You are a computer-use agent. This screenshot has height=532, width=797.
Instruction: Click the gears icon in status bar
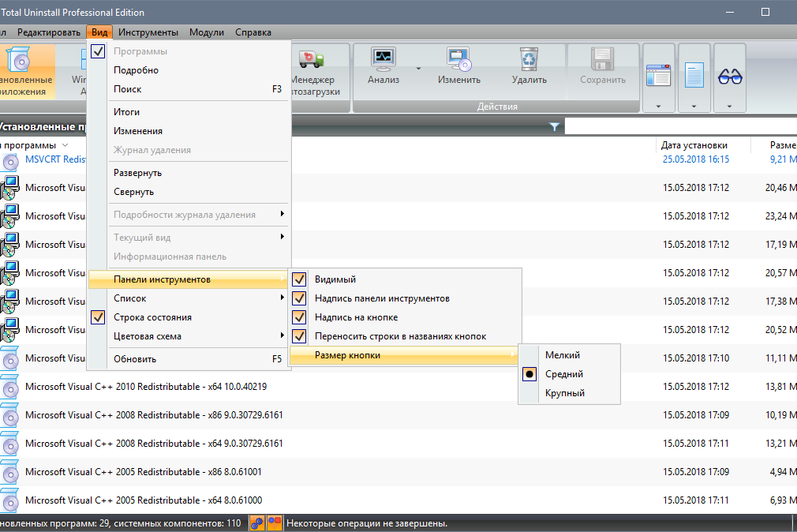pyautogui.click(x=257, y=523)
